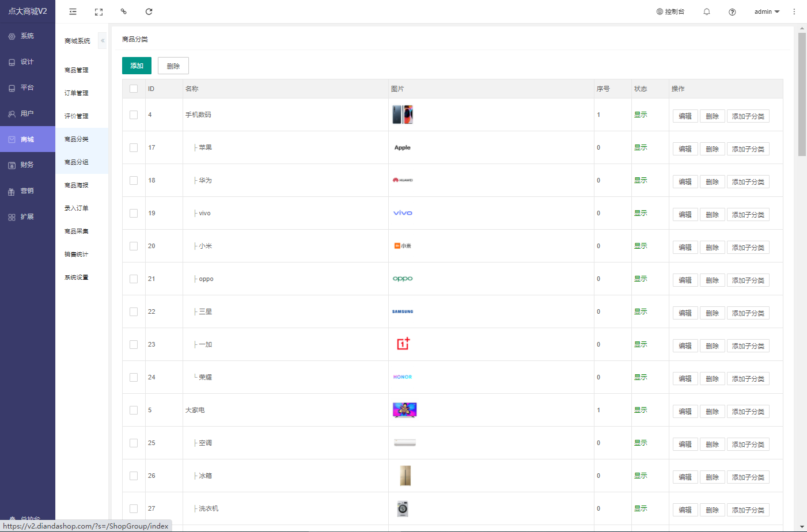Click 添加子分类 for the 大家电 row

[748, 412]
